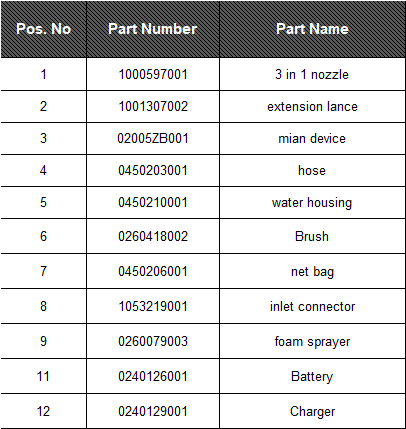Image resolution: width=406 pixels, height=429 pixels.
Task: Click position number 12 cell
Action: tap(43, 411)
